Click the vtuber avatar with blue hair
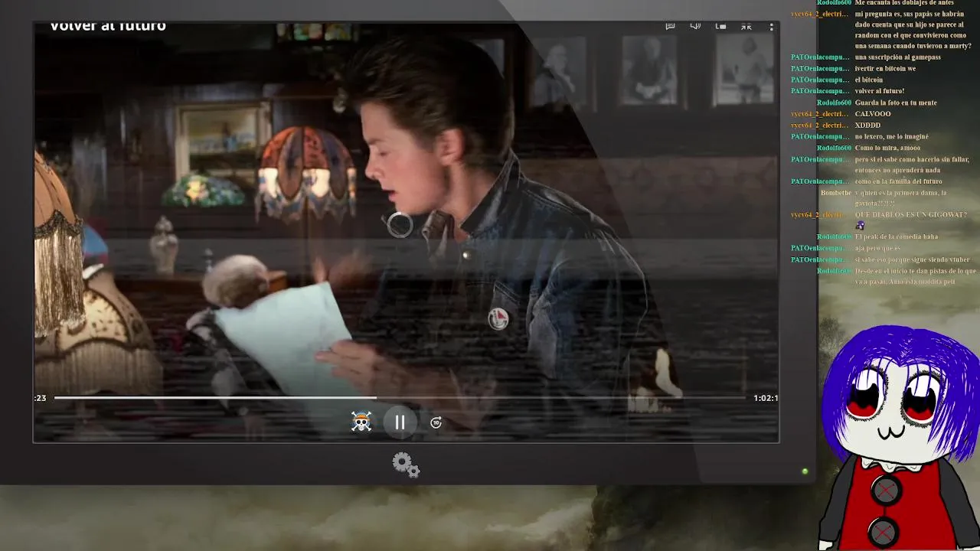This screenshot has width=980, height=551. (897, 438)
